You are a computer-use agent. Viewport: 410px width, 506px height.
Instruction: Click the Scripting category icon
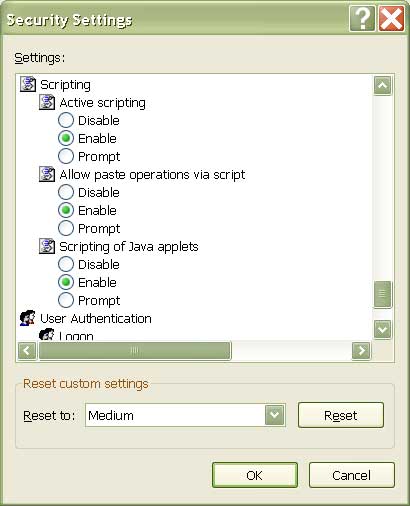[28, 84]
